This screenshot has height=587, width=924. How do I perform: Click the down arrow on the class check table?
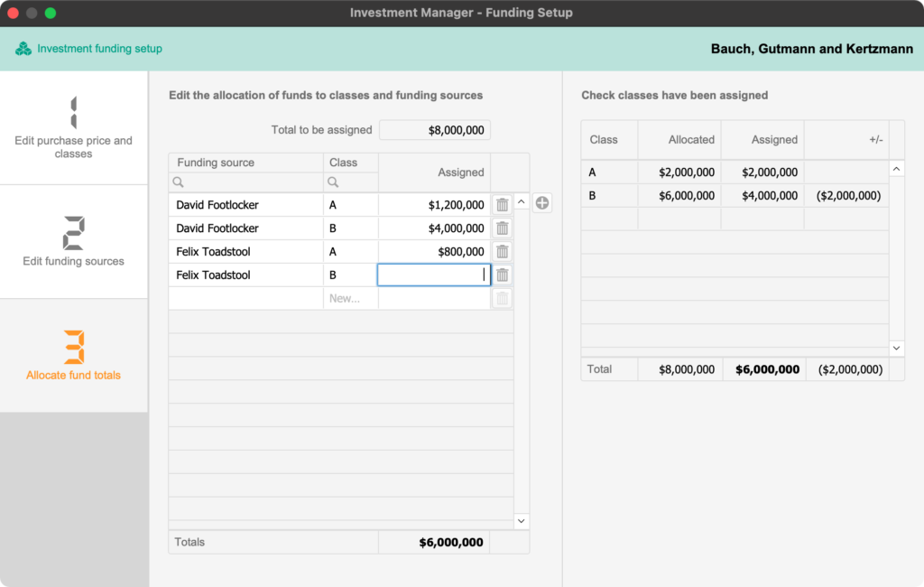point(896,348)
